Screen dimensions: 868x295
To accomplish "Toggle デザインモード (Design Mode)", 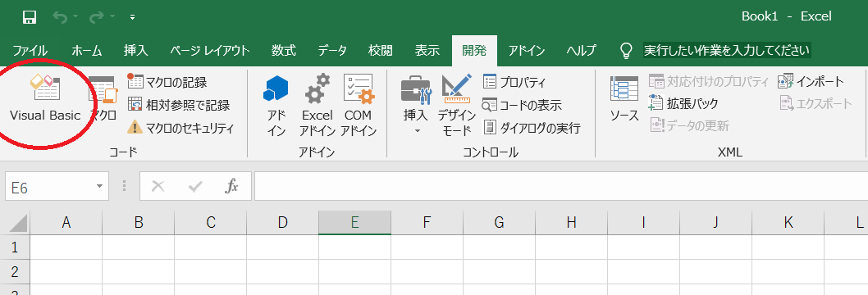I will tap(457, 106).
